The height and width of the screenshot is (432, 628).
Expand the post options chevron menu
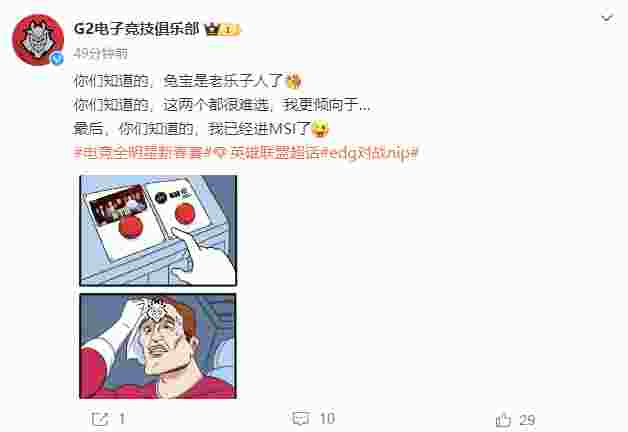coord(607,18)
